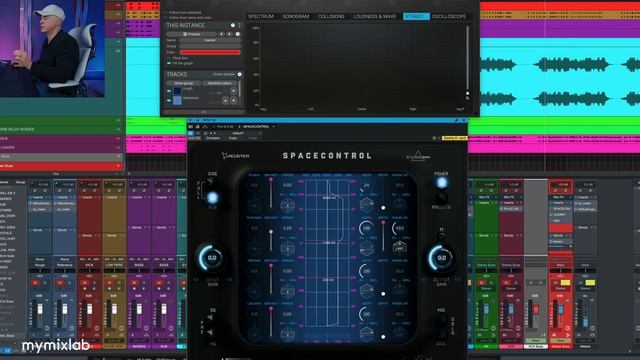Screen dimensions: 640x360
Task: Switch to the SPECTRUM tab
Action: pyautogui.click(x=261, y=16)
